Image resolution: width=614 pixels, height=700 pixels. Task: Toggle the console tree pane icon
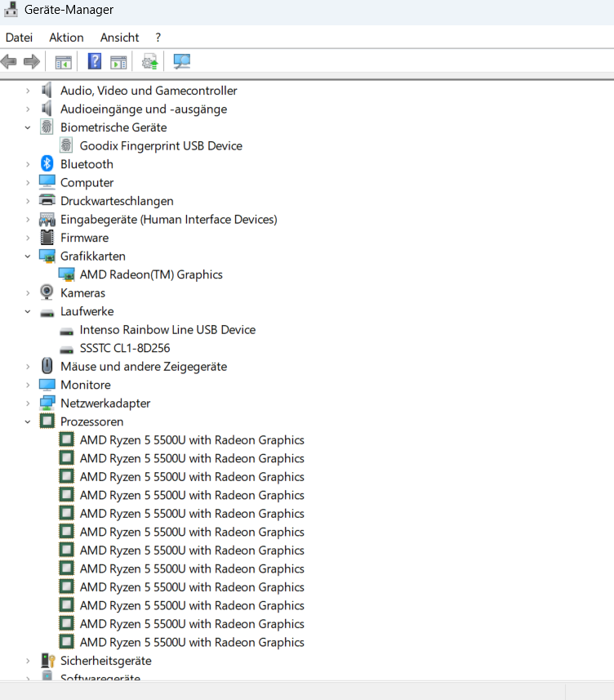64,62
